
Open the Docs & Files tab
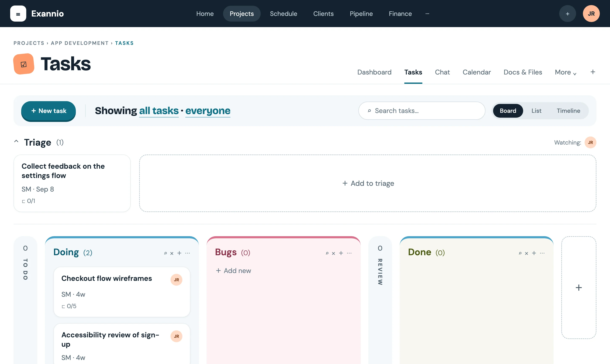click(523, 72)
